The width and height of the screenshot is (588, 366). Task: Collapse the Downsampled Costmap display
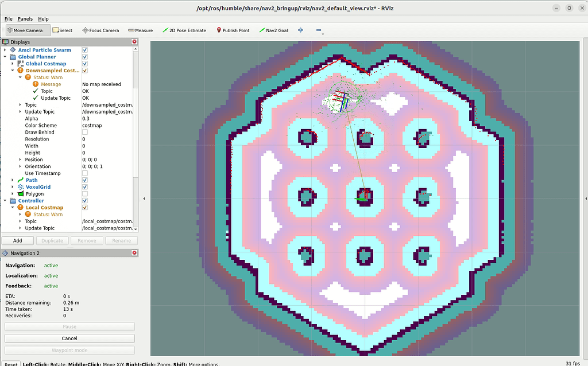pos(13,70)
